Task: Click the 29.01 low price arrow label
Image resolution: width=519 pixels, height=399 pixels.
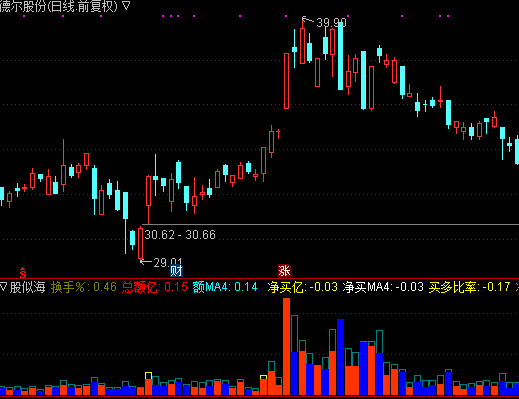Action: click(x=161, y=262)
